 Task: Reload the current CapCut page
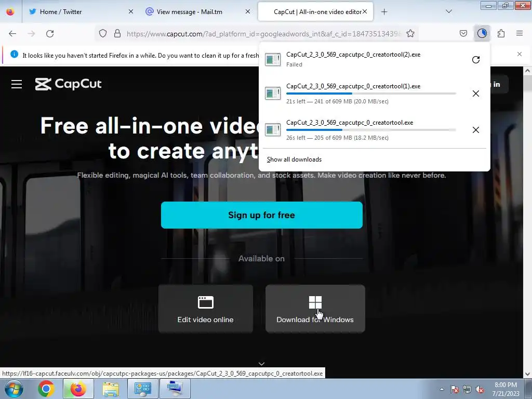coord(50,34)
